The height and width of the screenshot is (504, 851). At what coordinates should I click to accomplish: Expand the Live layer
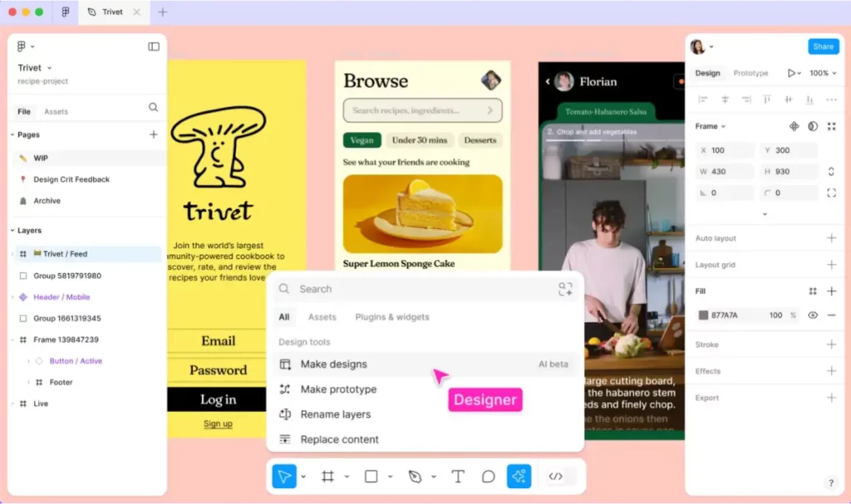pyautogui.click(x=12, y=404)
